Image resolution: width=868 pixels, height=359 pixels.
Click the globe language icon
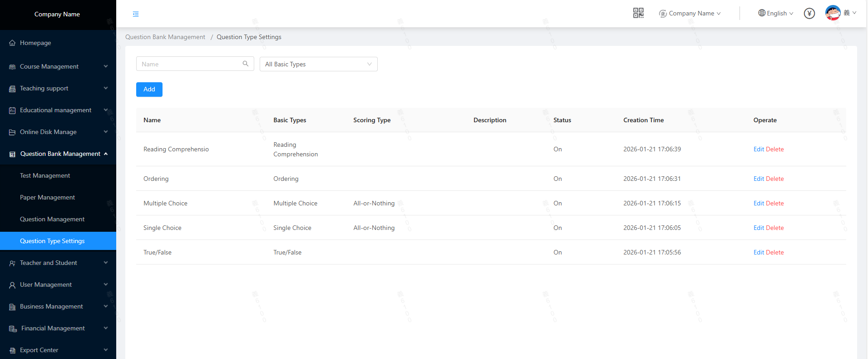(762, 13)
